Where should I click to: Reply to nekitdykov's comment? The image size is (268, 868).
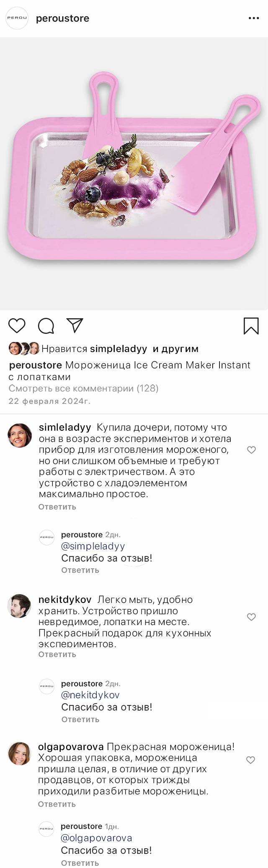pos(57,654)
